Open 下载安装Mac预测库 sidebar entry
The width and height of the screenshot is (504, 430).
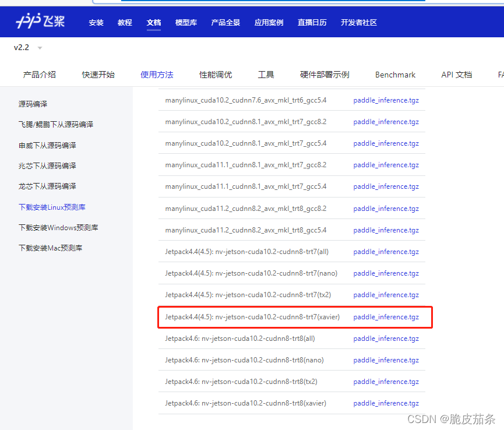tap(51, 248)
